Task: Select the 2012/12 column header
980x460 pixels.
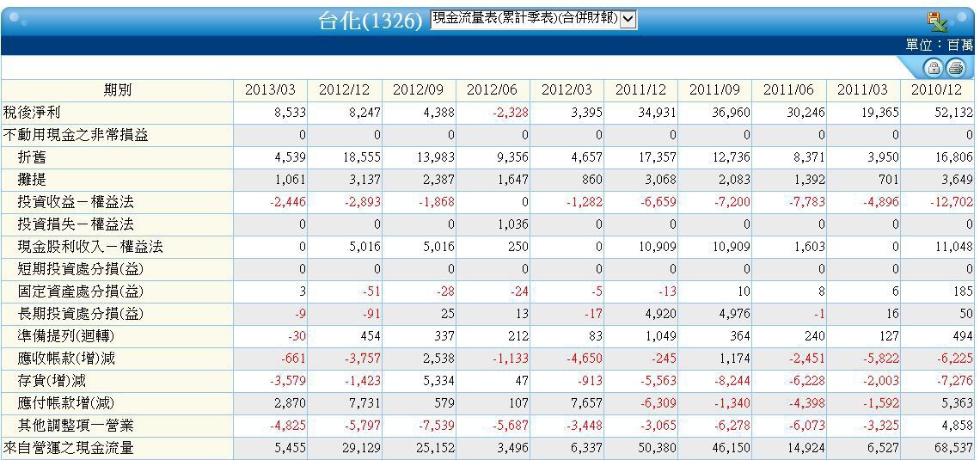Action: (345, 90)
